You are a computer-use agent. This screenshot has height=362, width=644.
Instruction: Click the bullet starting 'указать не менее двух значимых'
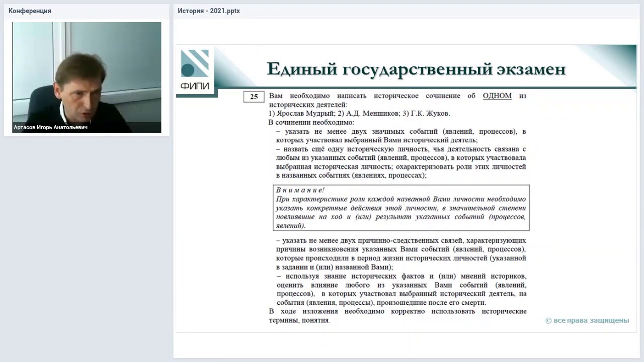coord(401,136)
